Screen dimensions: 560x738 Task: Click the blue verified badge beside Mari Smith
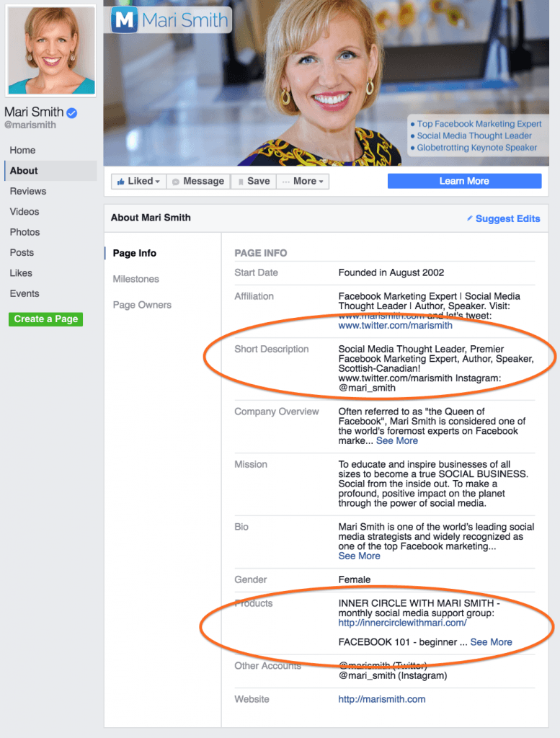72,113
